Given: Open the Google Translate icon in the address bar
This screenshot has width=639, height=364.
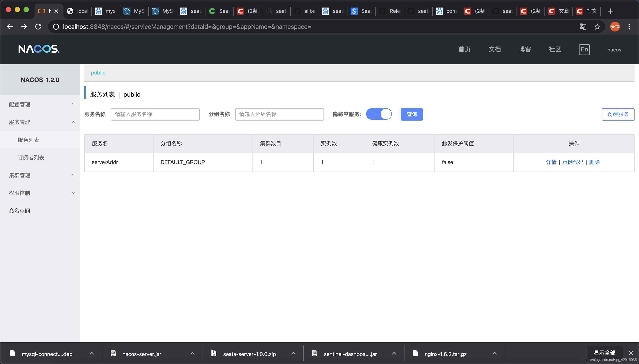Looking at the screenshot, I should (x=583, y=27).
